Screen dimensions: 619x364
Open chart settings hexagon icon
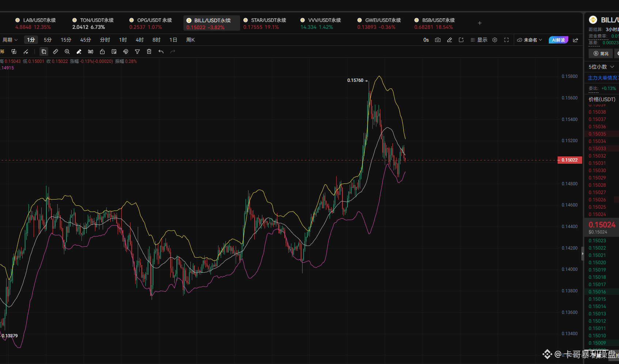[x=495, y=40]
